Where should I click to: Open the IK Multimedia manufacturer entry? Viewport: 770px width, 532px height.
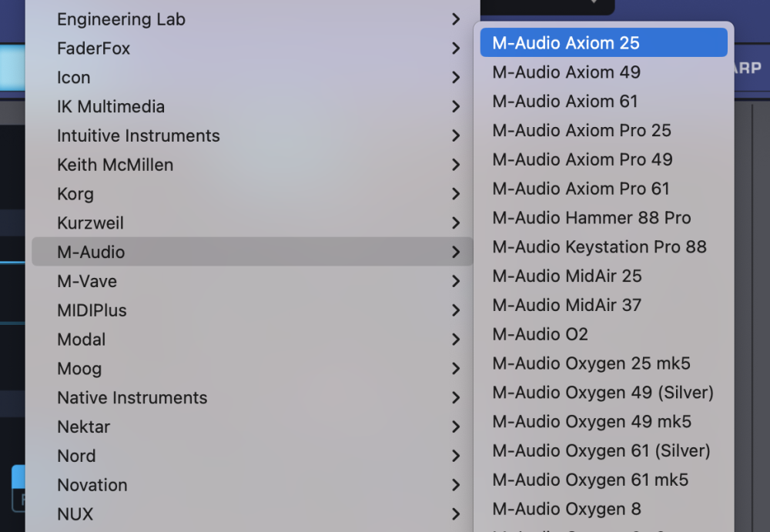[111, 106]
